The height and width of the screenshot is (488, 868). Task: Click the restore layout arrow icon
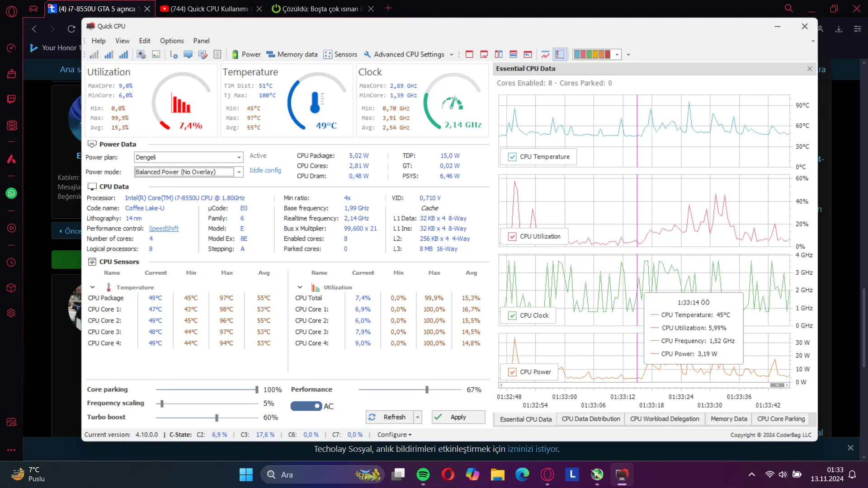click(528, 54)
